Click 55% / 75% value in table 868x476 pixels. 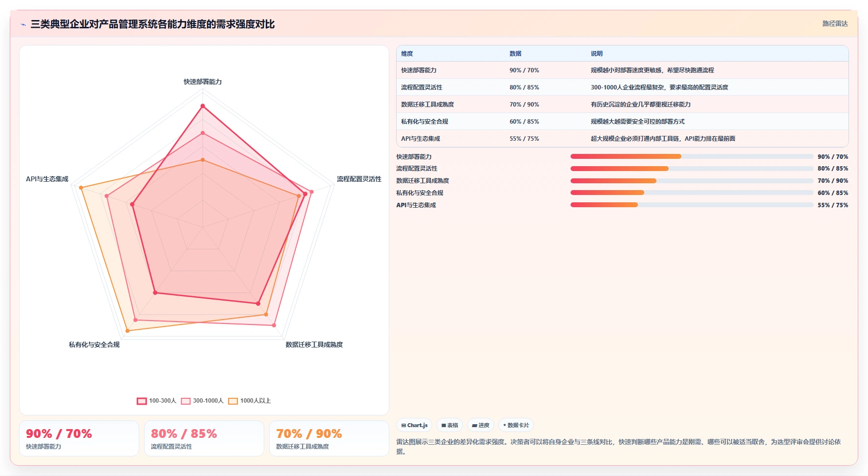coord(524,139)
